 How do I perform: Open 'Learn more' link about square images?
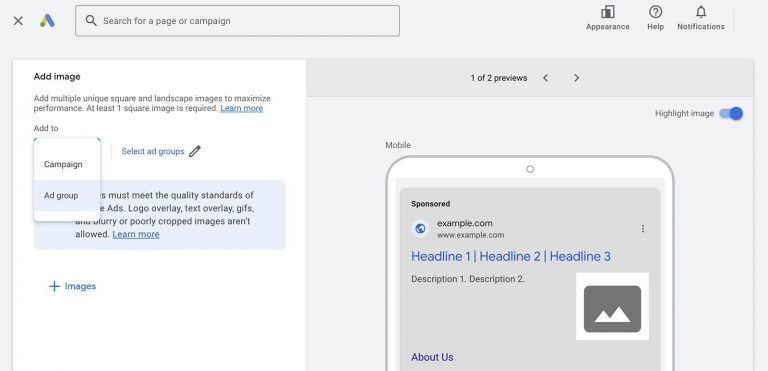click(241, 108)
